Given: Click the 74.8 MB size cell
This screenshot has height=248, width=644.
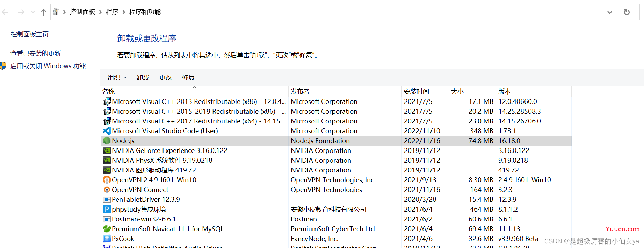Looking at the screenshot, I should coord(481,141).
